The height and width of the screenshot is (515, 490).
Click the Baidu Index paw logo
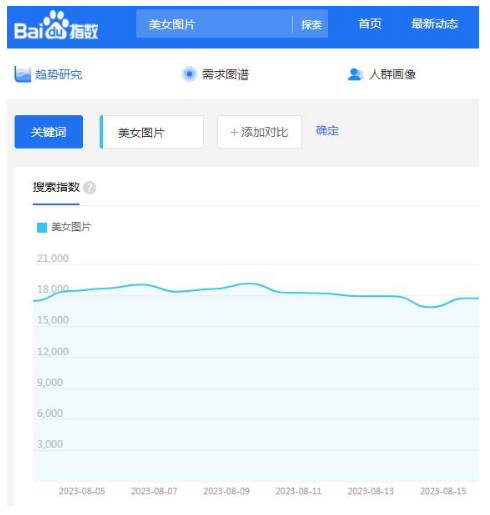click(56, 25)
